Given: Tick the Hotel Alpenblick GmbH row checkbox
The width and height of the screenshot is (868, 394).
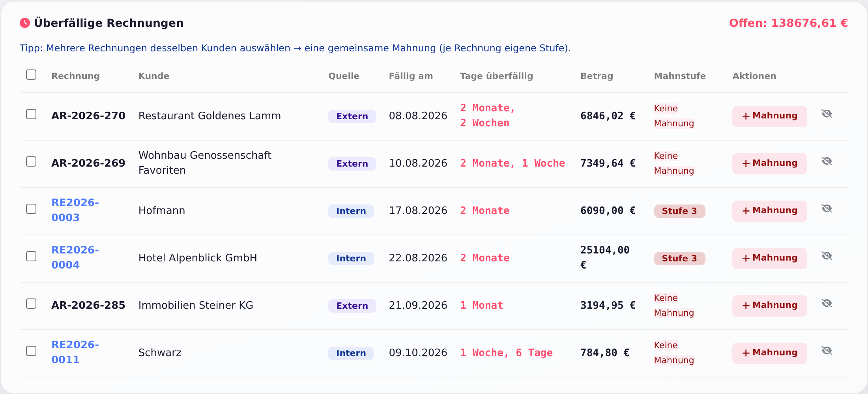Looking at the screenshot, I should [31, 256].
